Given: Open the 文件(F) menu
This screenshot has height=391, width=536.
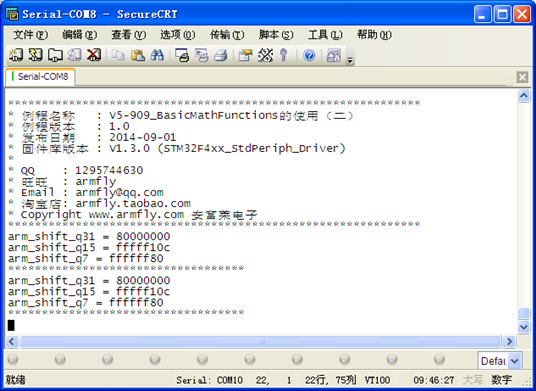Looking at the screenshot, I should coord(30,35).
